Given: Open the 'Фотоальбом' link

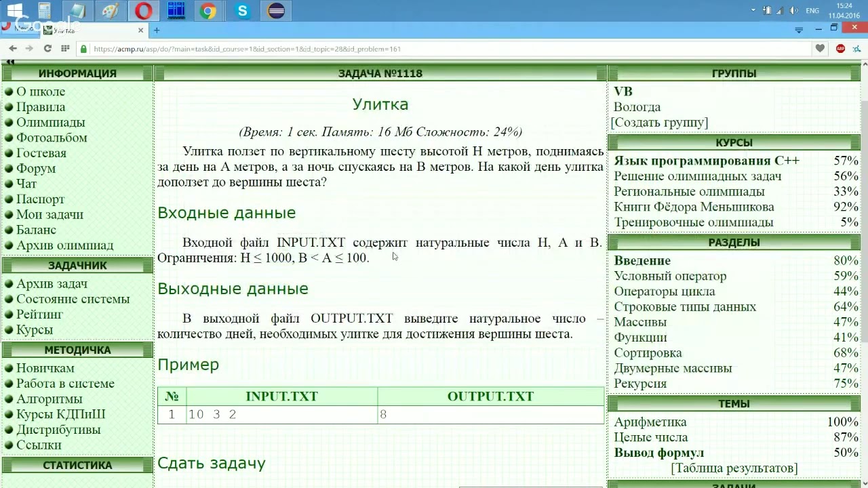Looking at the screenshot, I should coord(52,138).
